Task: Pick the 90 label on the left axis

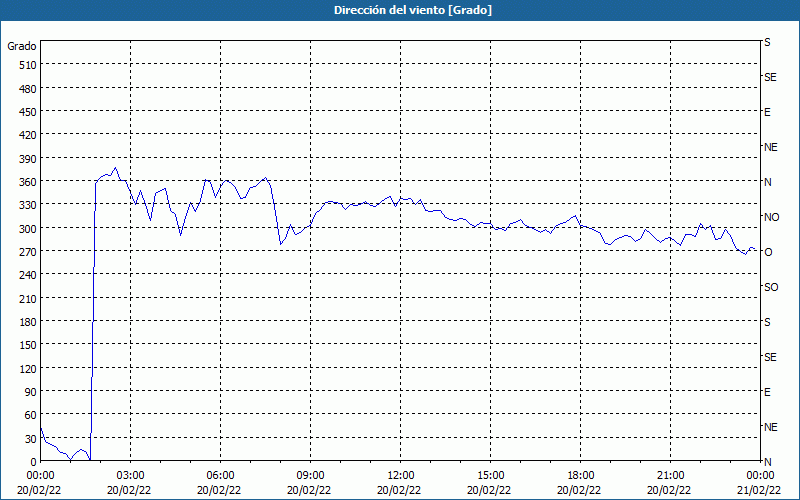Action: [31, 392]
